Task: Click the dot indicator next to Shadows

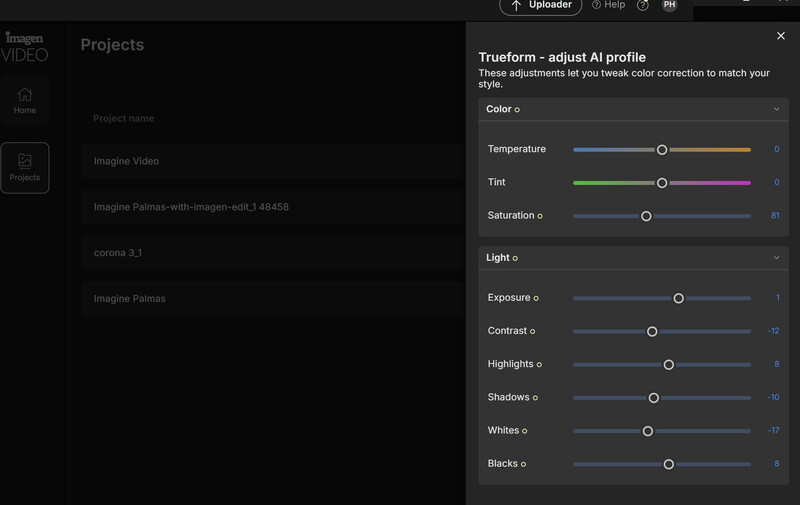Action: (x=535, y=398)
